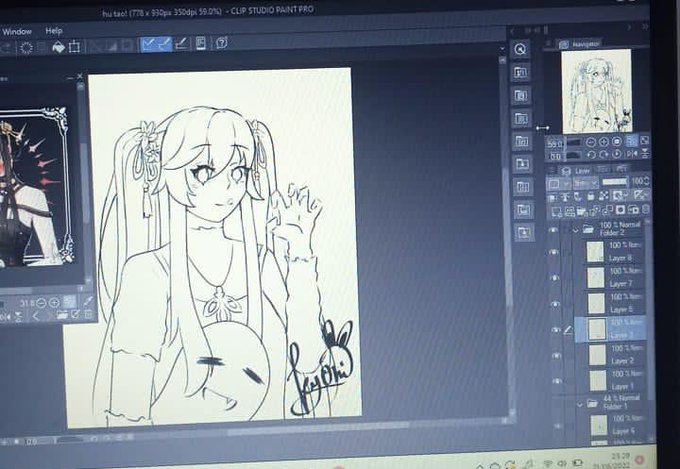The height and width of the screenshot is (469, 680).
Task: Click 100% reset zoom in Navigator
Action: (617, 141)
